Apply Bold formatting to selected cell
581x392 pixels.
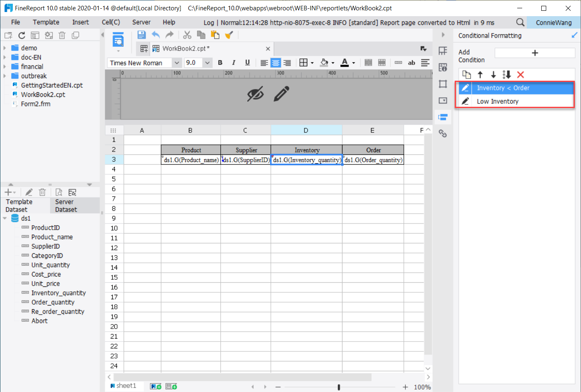pos(220,63)
